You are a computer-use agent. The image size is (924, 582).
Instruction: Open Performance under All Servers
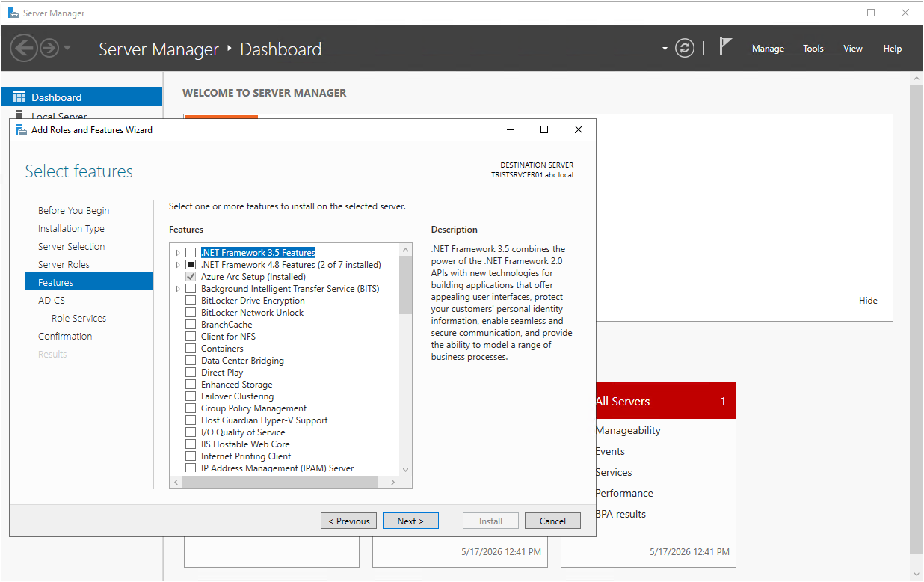coord(624,494)
